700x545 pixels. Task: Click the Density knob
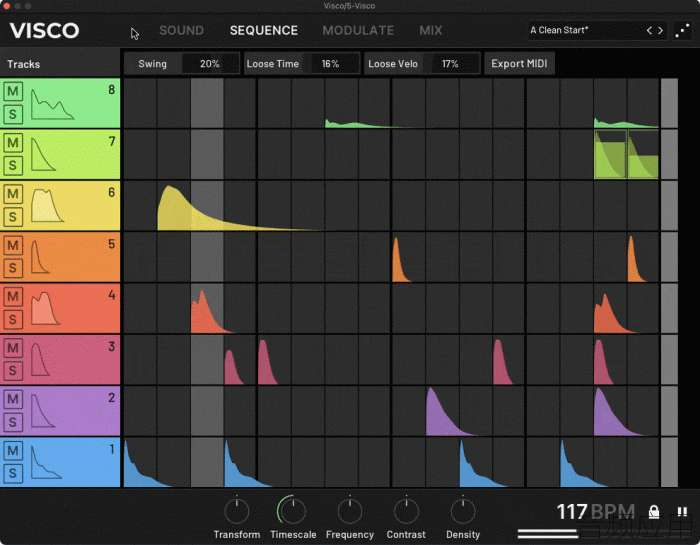point(463,511)
